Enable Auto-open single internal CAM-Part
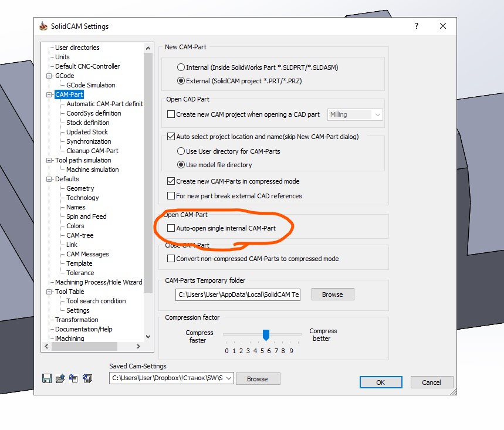 coord(171,228)
